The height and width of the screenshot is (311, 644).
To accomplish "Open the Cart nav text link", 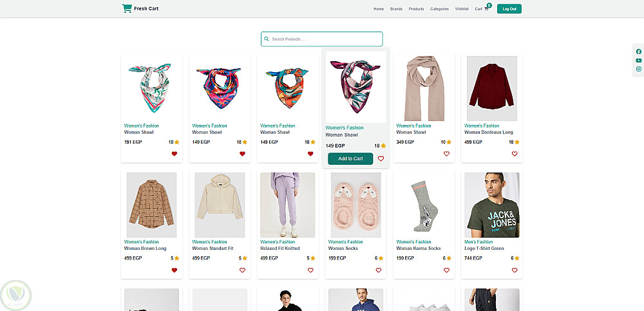I will pyautogui.click(x=478, y=9).
